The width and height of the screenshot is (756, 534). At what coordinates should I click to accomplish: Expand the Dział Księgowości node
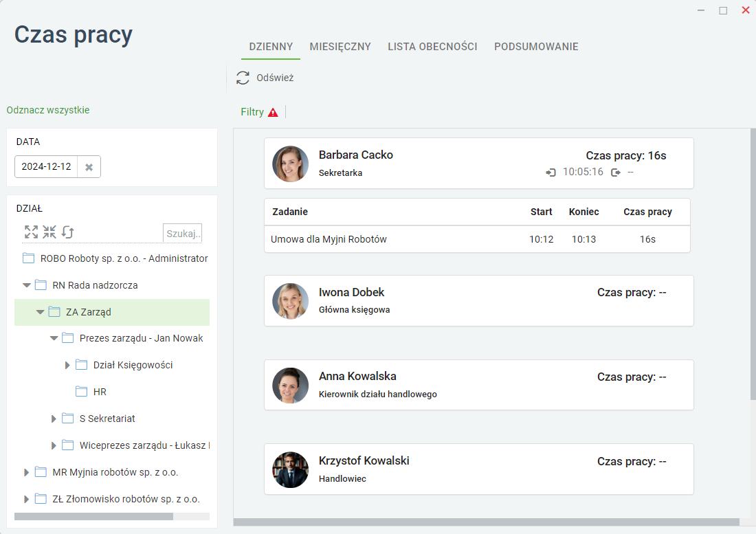tap(67, 366)
